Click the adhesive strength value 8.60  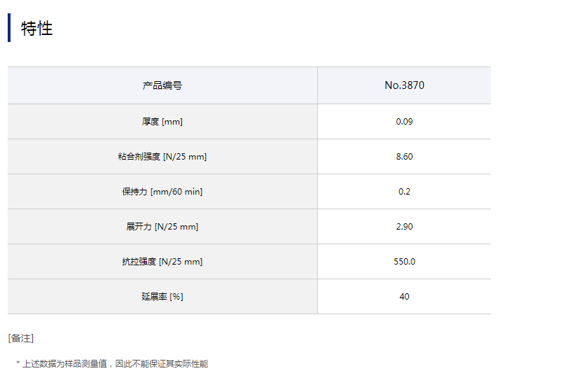tap(404, 157)
